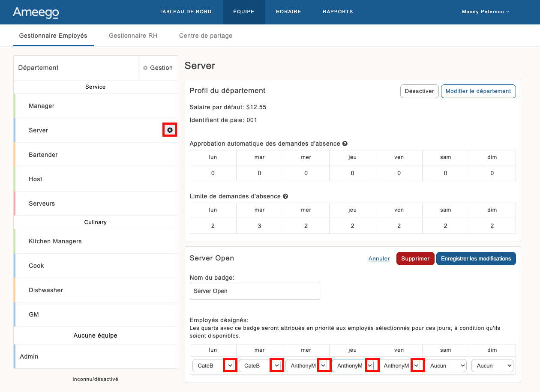The width and height of the screenshot is (540, 392).
Task: Open Wednesday employee dropdown showing AnthonyM
Action: tap(324, 365)
